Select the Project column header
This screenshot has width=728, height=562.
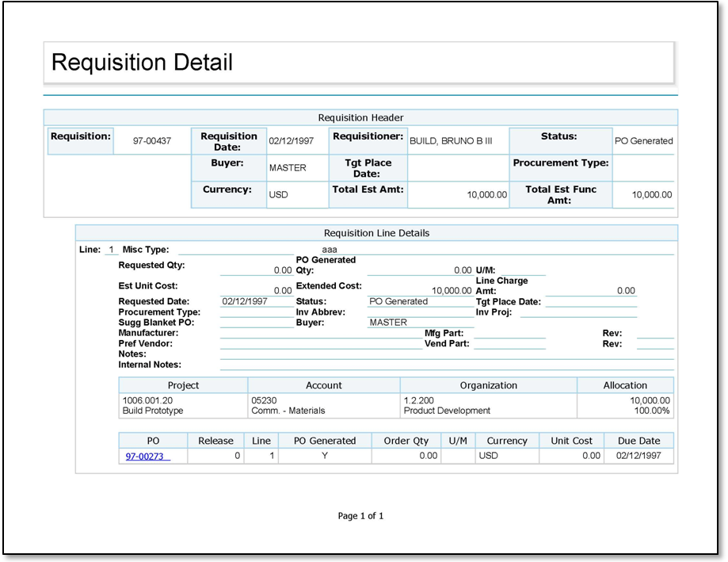click(x=183, y=385)
